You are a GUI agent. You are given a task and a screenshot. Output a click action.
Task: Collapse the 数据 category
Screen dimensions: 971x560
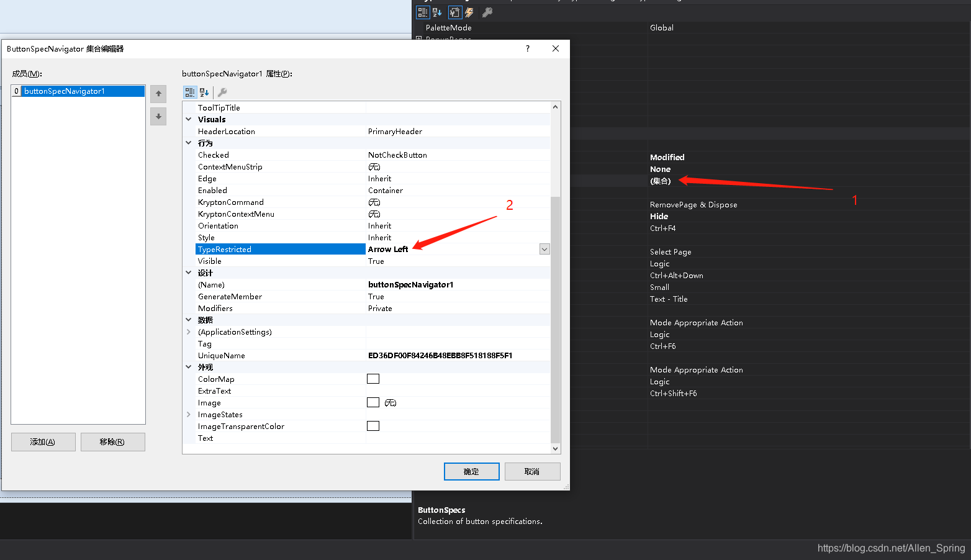[x=189, y=320]
